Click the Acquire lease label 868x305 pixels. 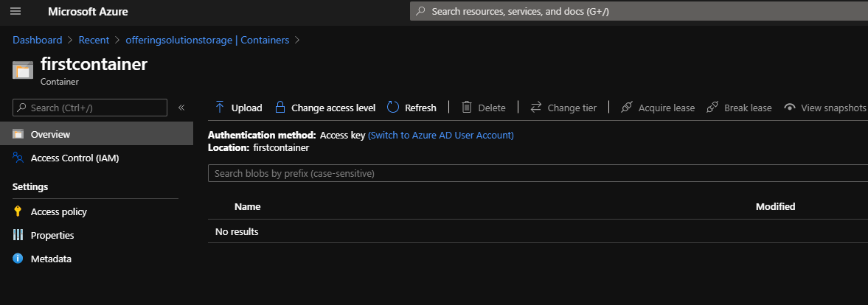pyautogui.click(x=667, y=108)
